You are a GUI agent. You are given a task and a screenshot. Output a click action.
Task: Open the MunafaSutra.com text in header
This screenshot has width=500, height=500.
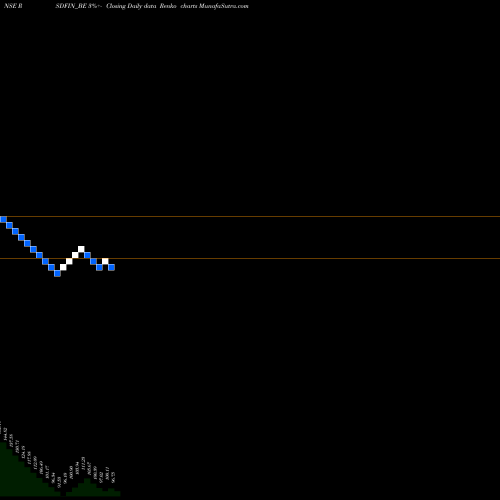click(223, 6)
